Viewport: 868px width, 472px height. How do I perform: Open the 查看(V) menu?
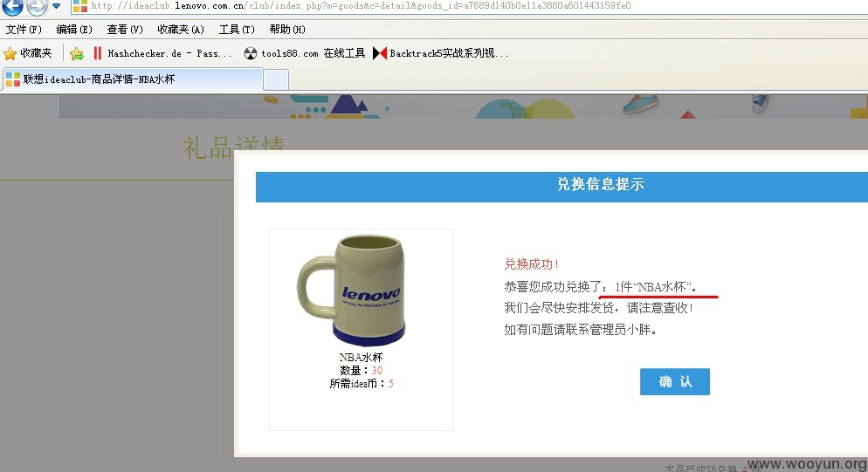125,30
